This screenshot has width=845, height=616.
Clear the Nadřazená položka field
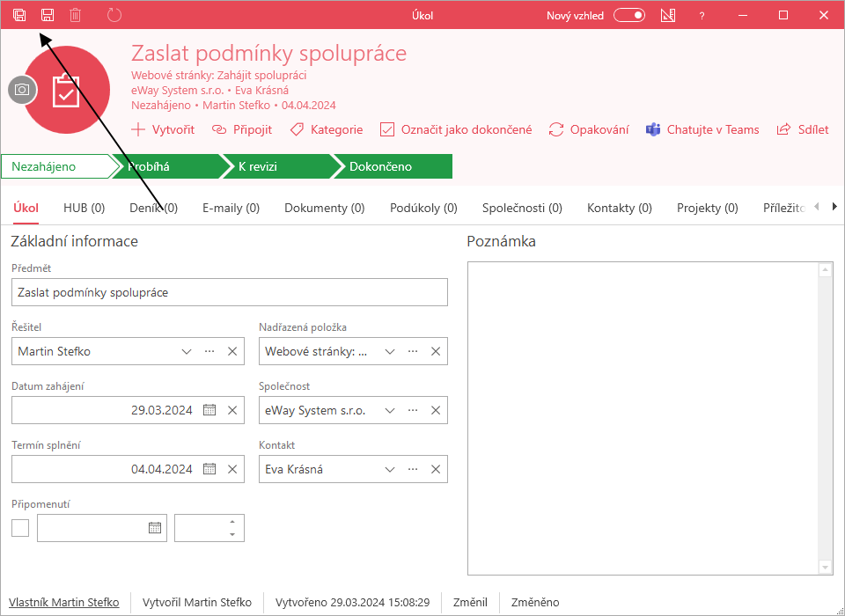(436, 351)
